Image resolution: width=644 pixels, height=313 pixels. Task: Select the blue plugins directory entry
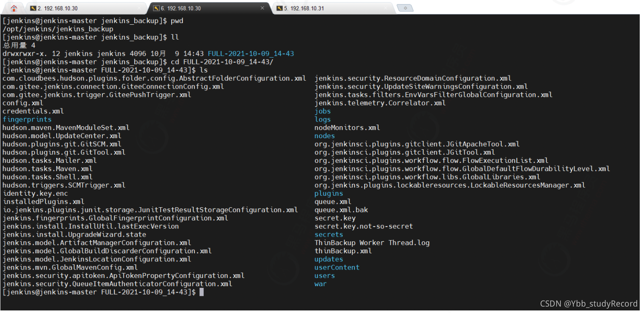point(328,194)
